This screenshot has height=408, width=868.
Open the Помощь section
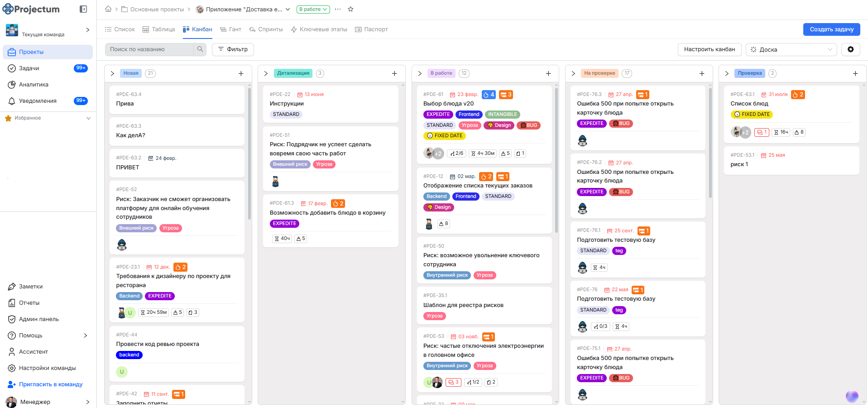click(x=31, y=335)
